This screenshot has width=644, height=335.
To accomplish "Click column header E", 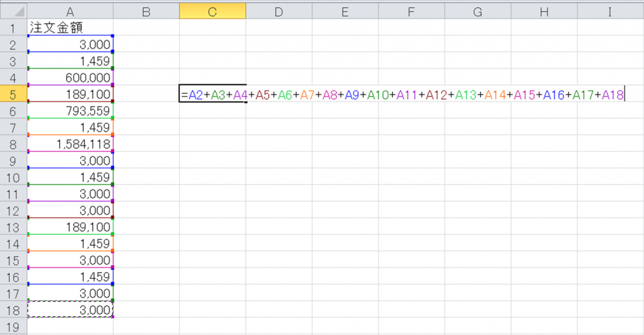I will [x=345, y=11].
